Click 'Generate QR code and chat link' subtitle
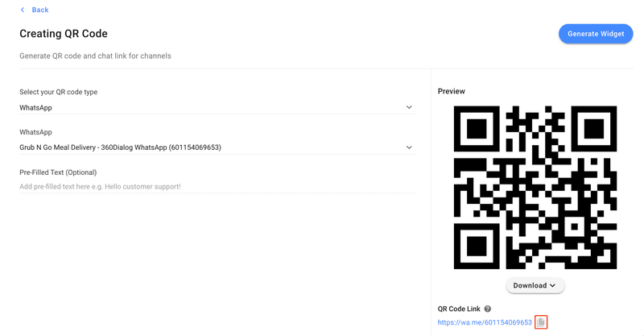This screenshot has width=644, height=336. 95,56
